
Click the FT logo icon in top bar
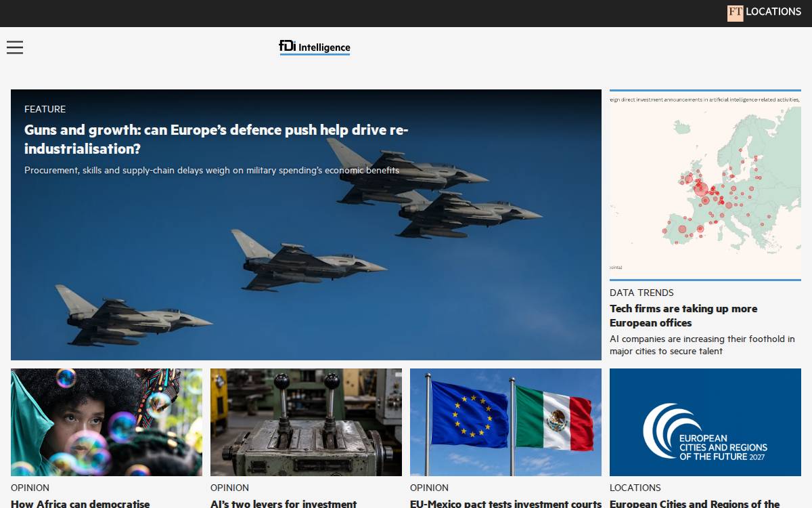[x=735, y=13]
